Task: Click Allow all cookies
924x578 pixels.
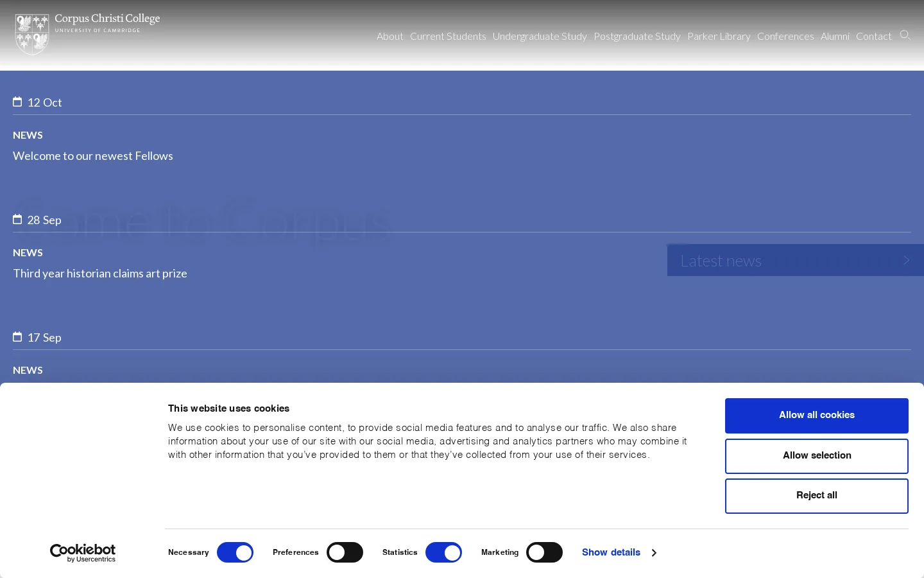Action: pyautogui.click(x=817, y=416)
